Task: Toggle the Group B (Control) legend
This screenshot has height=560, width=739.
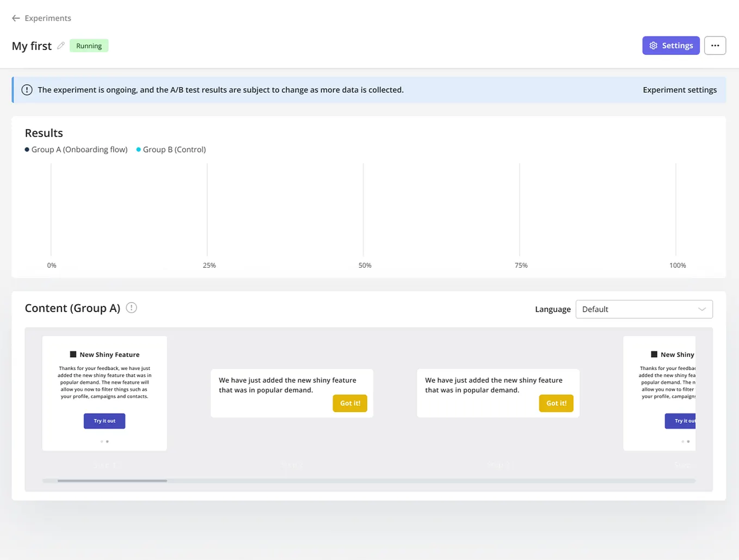Action: tap(170, 149)
